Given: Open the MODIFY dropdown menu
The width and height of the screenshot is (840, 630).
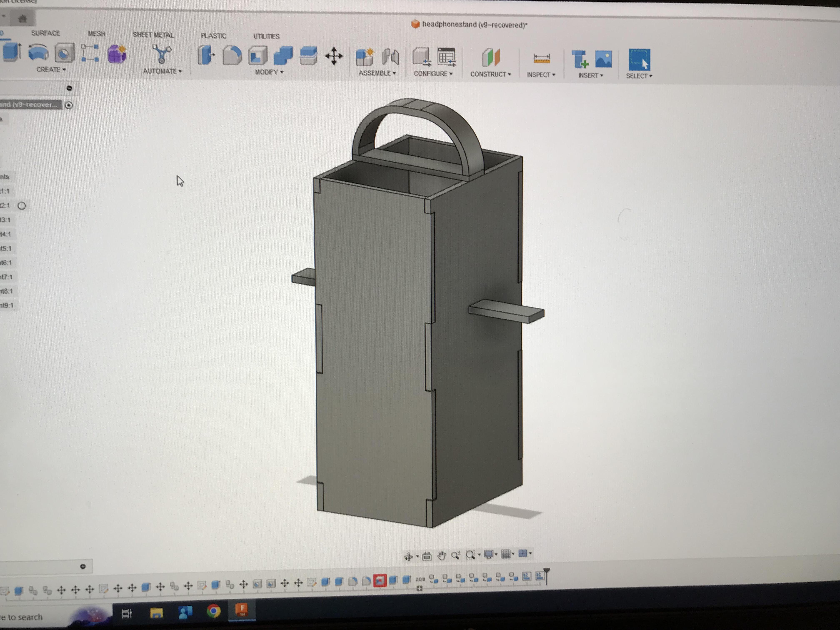Looking at the screenshot, I should click(269, 72).
